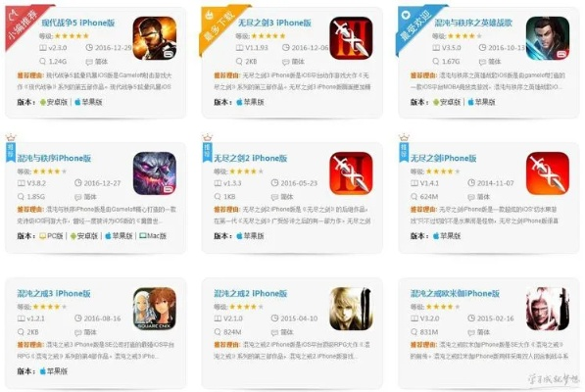Choose 苹果版 for 现代战争5
The image size is (585, 392).
(88, 102)
